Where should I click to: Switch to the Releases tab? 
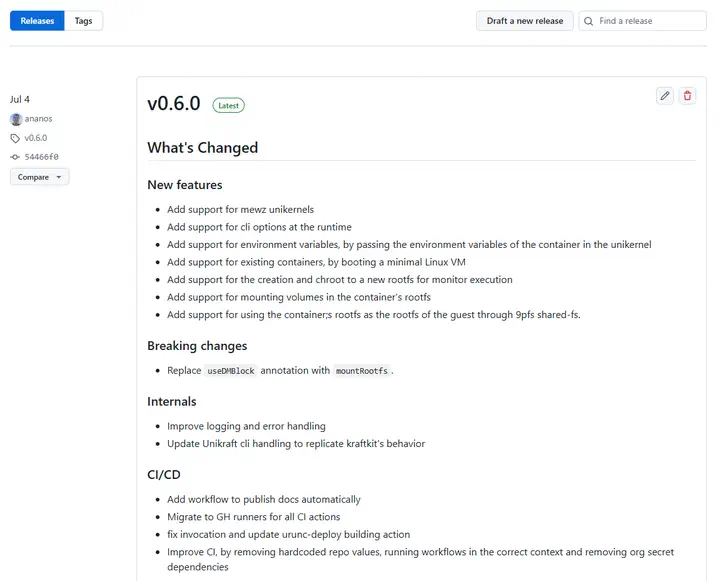tap(37, 21)
